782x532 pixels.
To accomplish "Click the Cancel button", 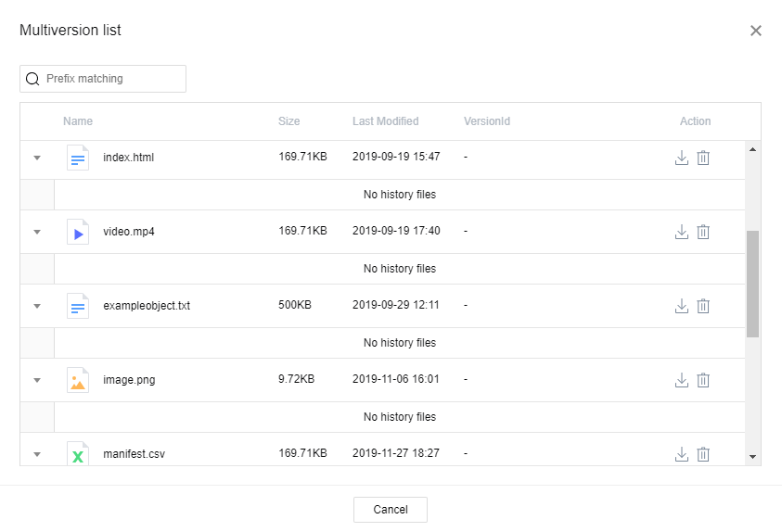I will click(390, 510).
